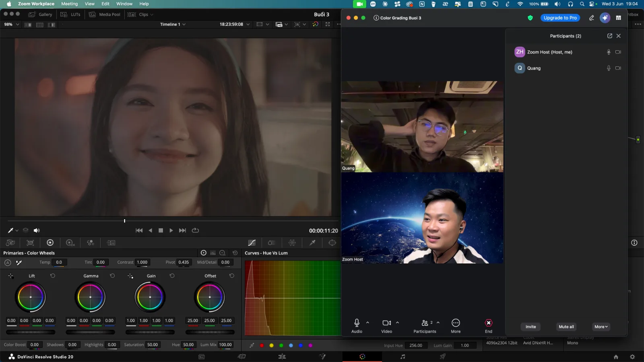Select the red hue swatch below curves
644x362 pixels.
click(262, 346)
